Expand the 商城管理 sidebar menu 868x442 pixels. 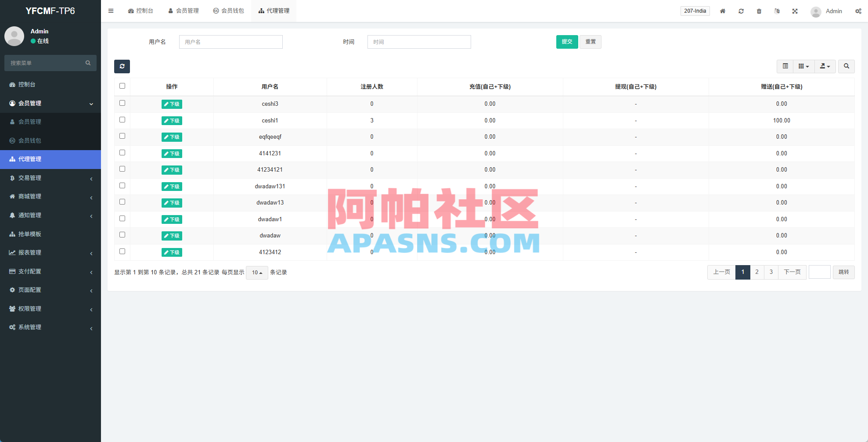pyautogui.click(x=50, y=197)
